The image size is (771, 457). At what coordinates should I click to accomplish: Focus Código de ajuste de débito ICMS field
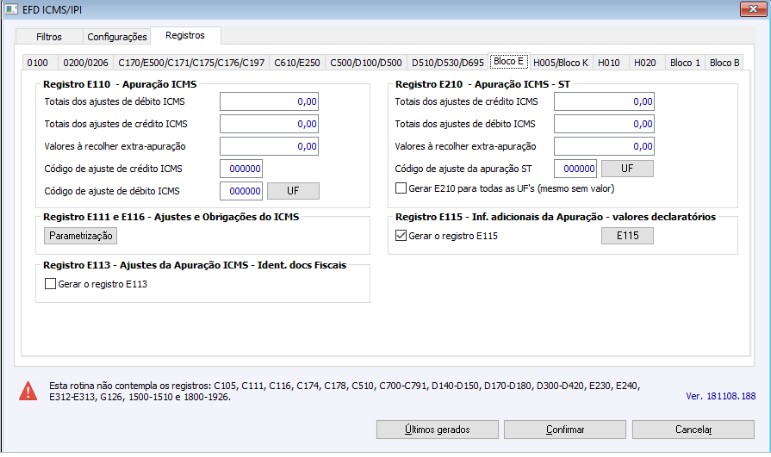click(241, 191)
